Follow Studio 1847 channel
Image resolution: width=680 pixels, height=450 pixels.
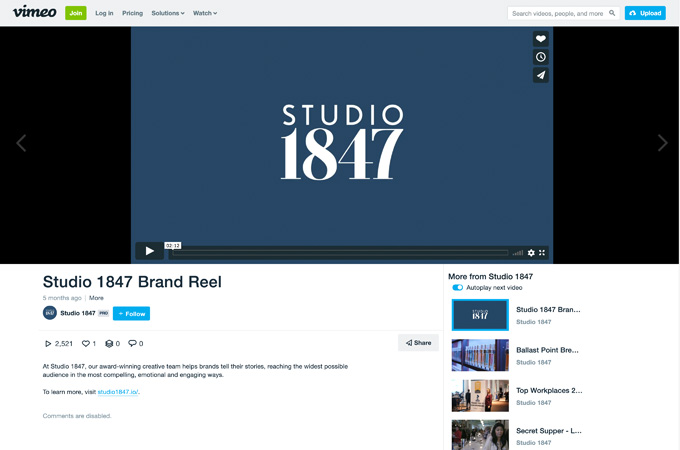click(131, 313)
